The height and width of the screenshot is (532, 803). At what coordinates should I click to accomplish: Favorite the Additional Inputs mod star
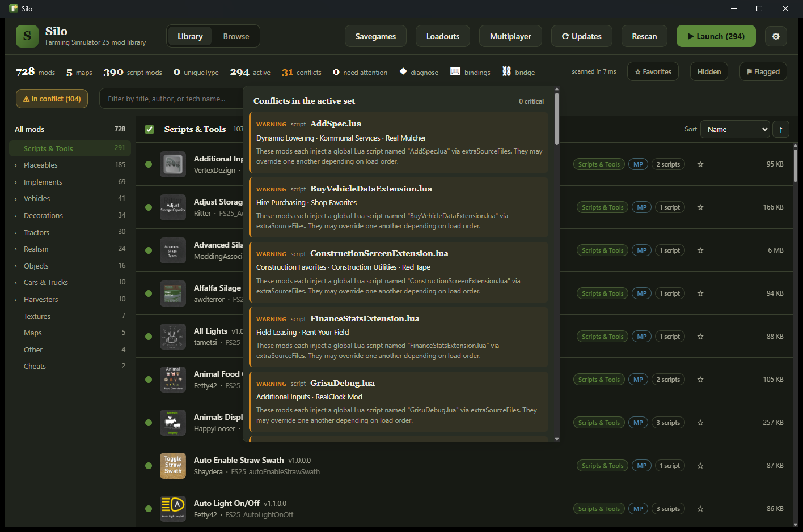[x=700, y=164]
